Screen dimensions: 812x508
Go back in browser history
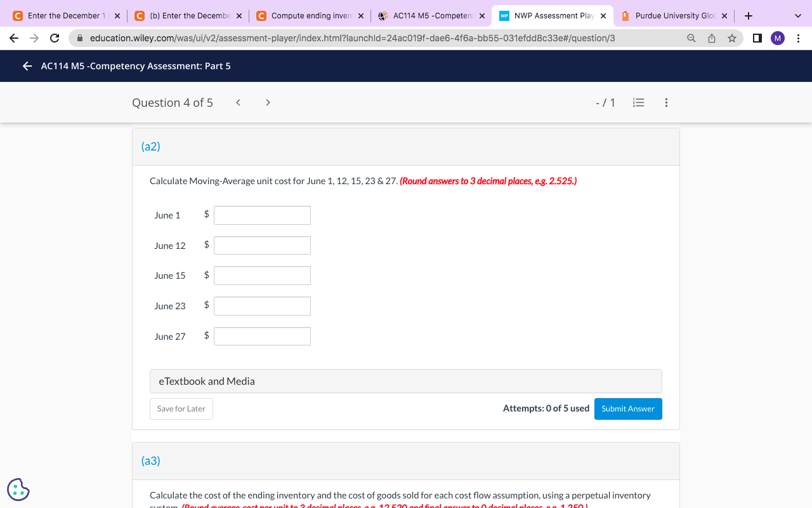pos(14,38)
